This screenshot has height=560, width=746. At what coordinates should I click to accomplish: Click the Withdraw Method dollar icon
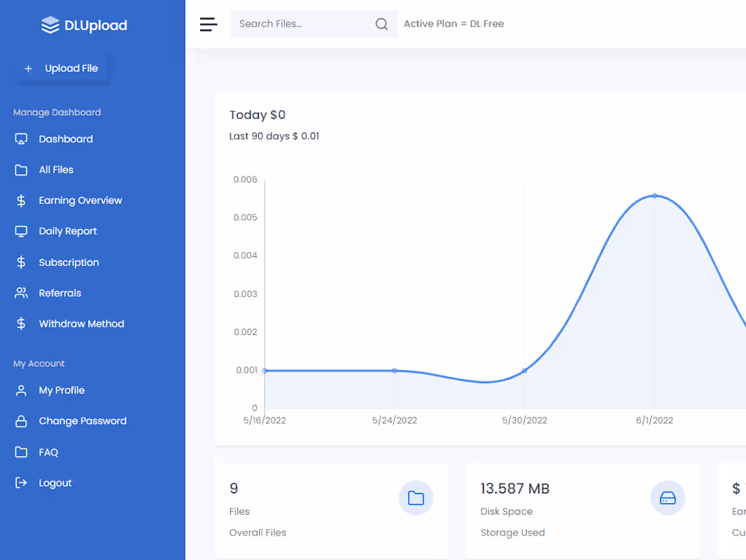click(x=21, y=323)
